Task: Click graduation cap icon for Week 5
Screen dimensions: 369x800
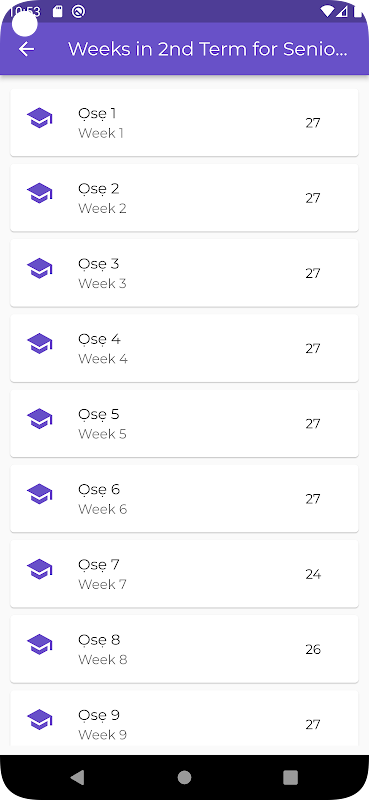Action: pos(39,419)
